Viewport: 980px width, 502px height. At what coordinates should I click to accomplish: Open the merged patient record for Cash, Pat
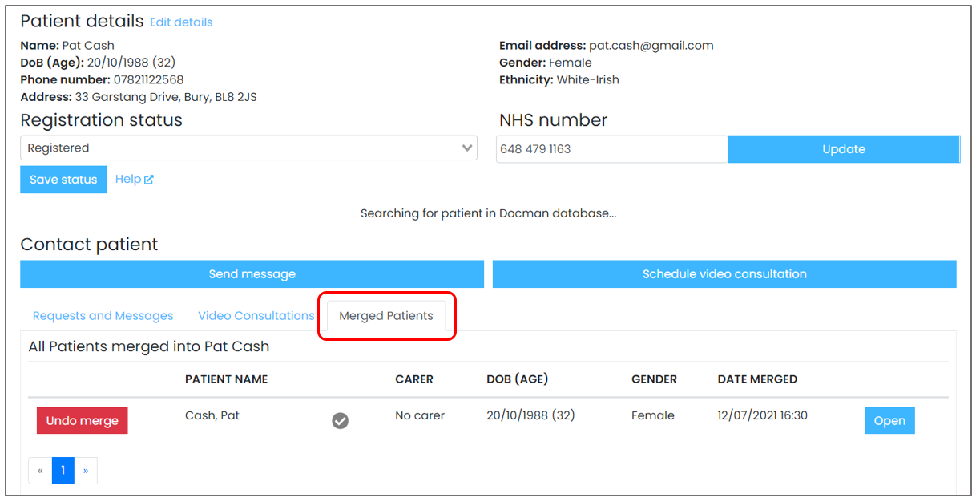pos(889,421)
